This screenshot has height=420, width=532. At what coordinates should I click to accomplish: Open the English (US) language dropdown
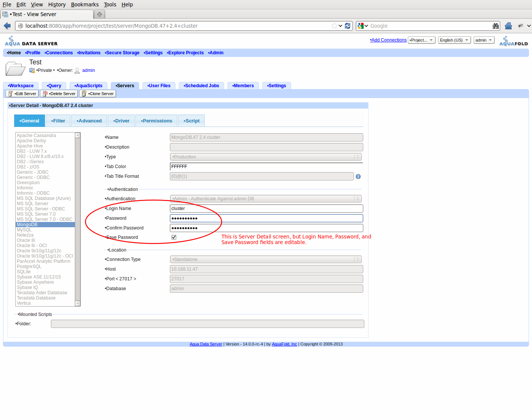coord(455,40)
